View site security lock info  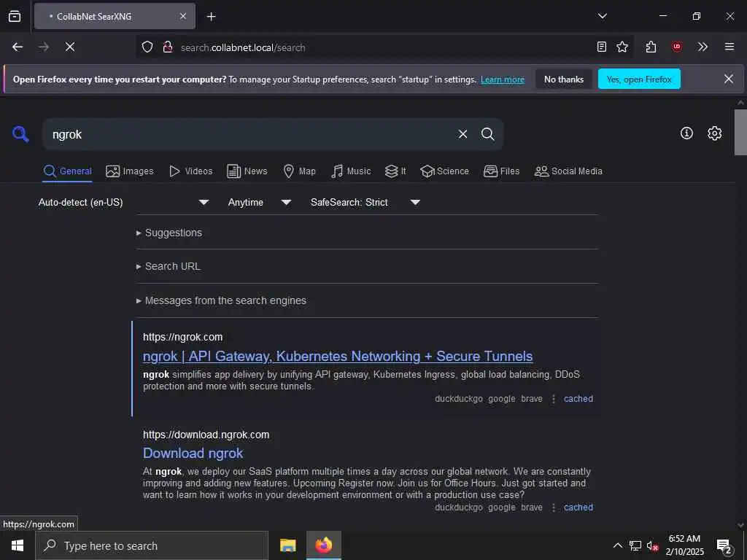[168, 47]
